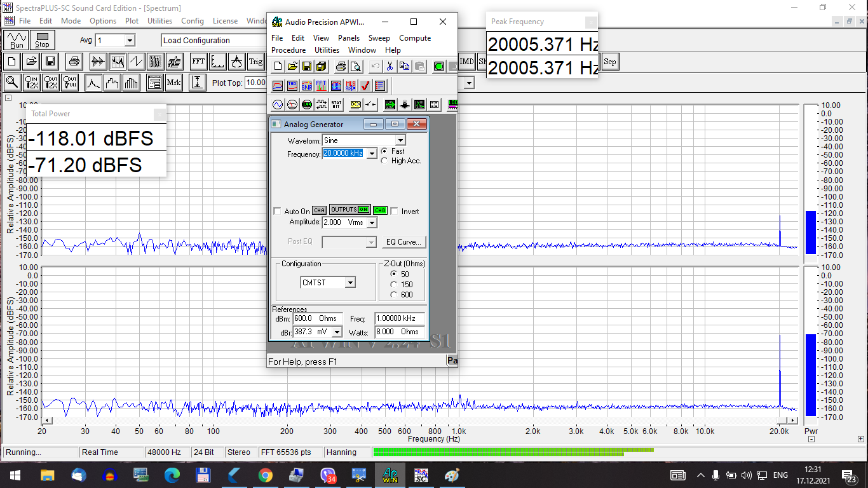The width and height of the screenshot is (868, 488).
Task: Enable the Auto On checkbox
Action: point(277,211)
